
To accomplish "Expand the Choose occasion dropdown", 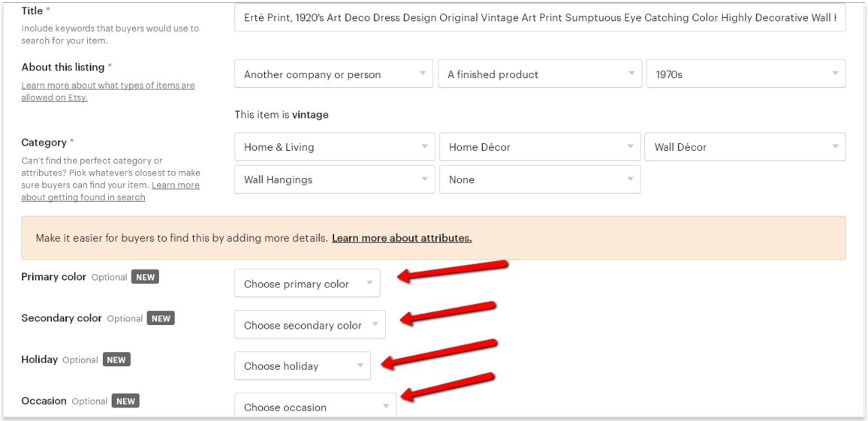I will (315, 405).
